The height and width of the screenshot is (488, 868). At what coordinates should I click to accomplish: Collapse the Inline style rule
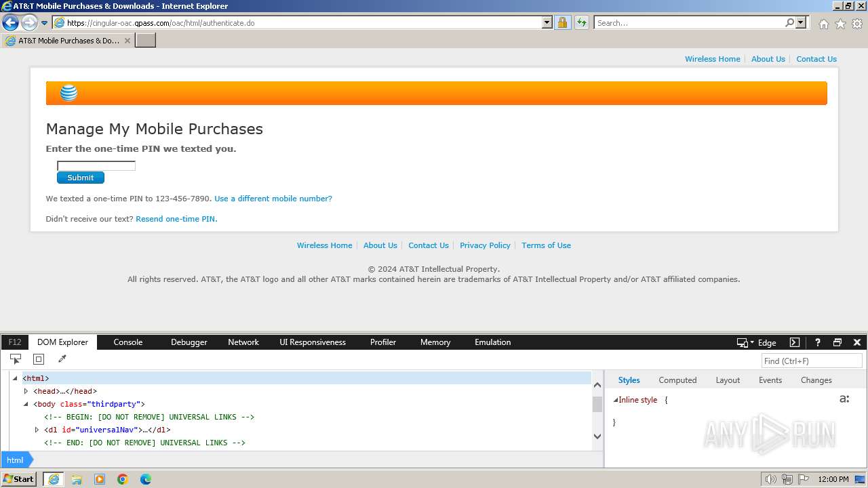point(616,400)
